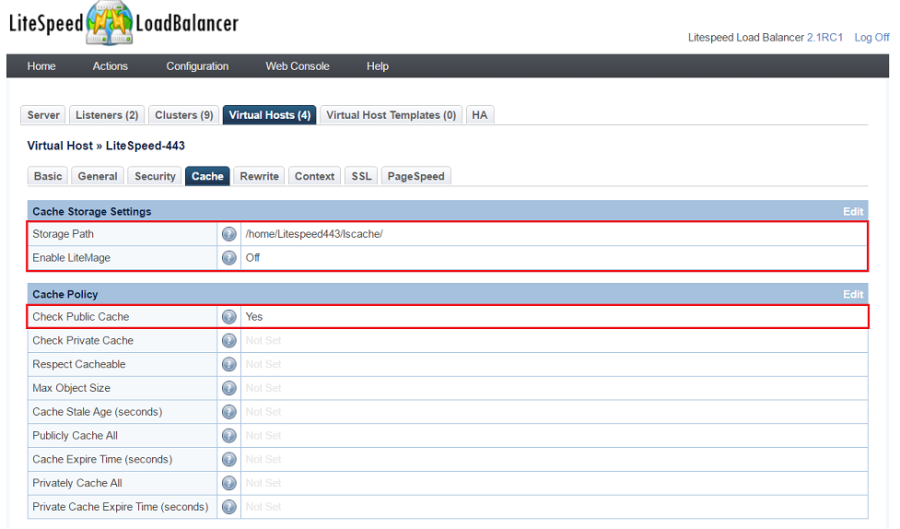
Task: Open help icon for Publicly Cache All
Action: 229,435
